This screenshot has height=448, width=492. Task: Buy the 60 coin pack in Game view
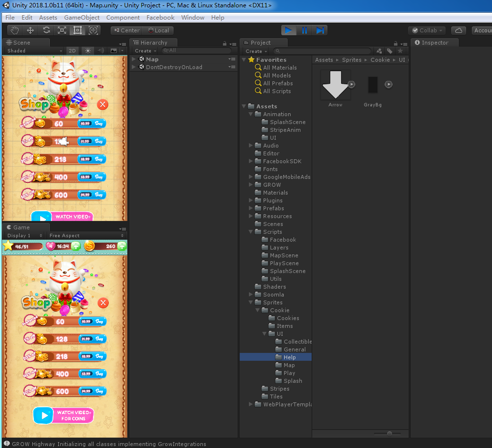[x=93, y=321]
